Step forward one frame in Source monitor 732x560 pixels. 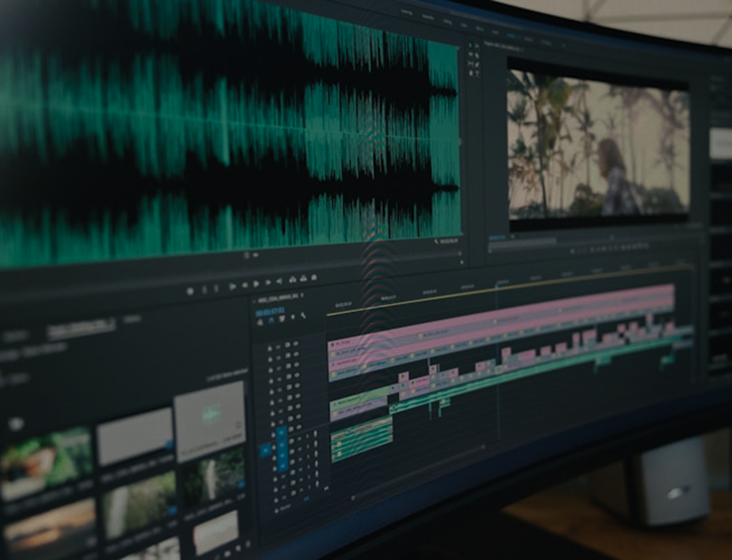pos(268,282)
